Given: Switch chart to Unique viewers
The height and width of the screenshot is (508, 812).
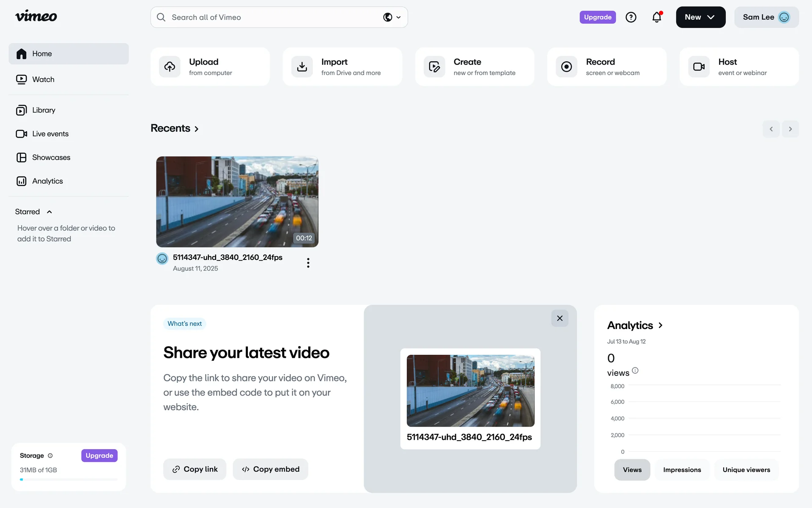Looking at the screenshot, I should [746, 470].
